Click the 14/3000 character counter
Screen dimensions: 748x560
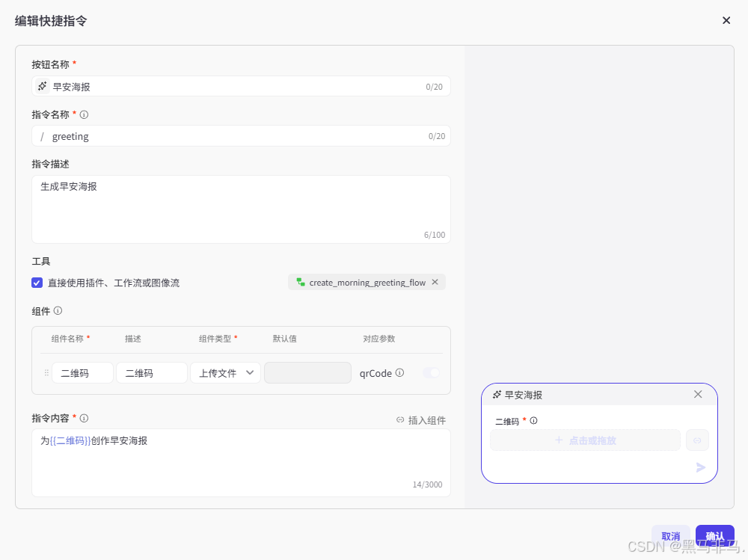click(427, 484)
